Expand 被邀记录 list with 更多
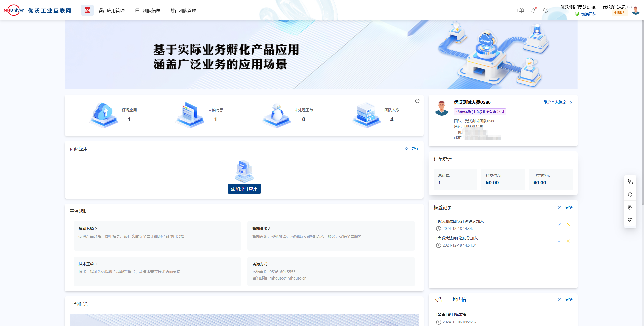The image size is (644, 326). pos(568,207)
